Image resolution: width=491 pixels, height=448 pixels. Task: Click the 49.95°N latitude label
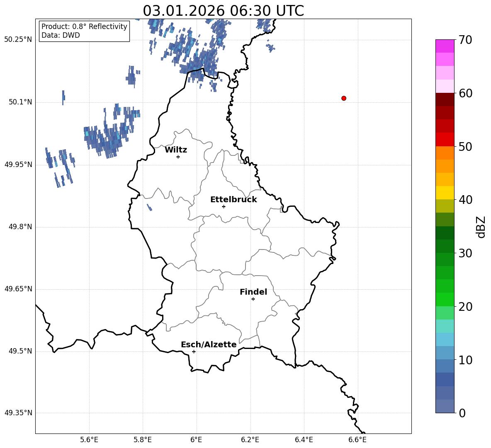click(18, 165)
